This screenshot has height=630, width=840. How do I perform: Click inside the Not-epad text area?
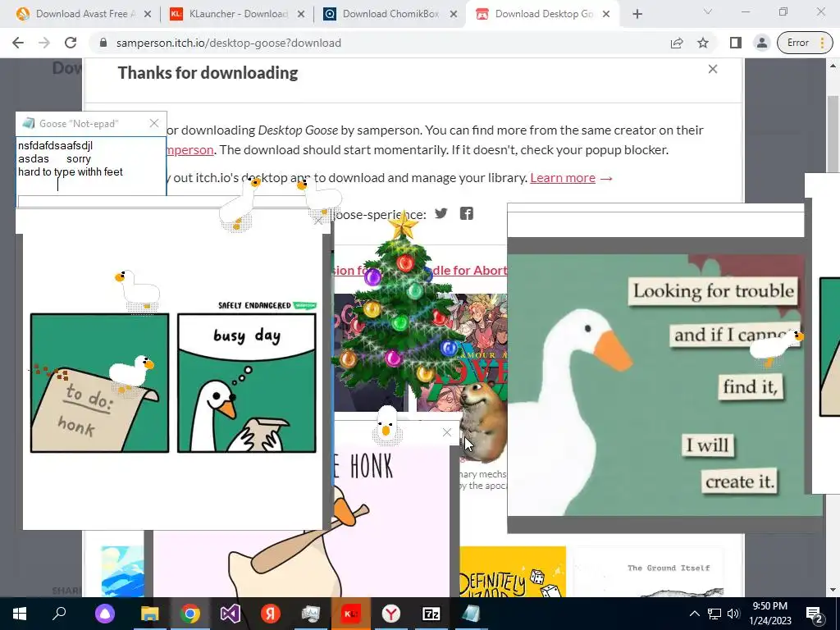coord(91,166)
